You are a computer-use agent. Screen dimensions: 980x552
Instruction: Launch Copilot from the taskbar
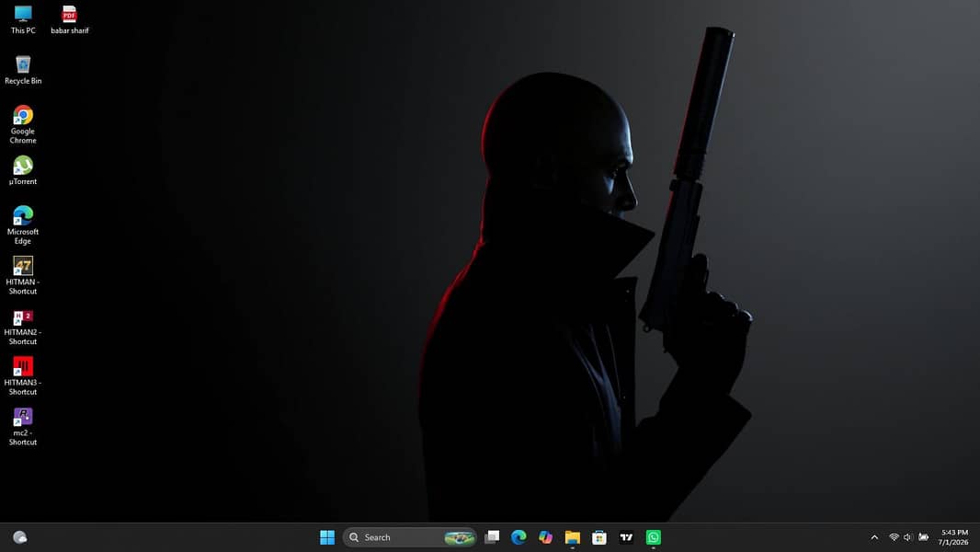pyautogui.click(x=546, y=537)
